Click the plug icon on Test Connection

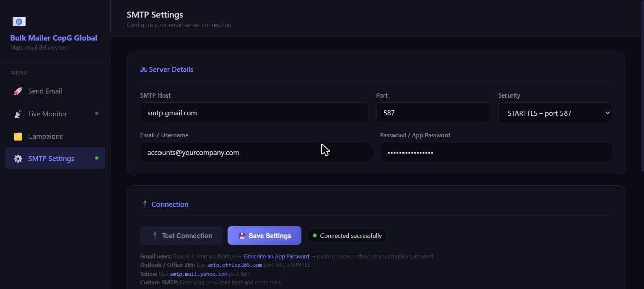[155, 236]
